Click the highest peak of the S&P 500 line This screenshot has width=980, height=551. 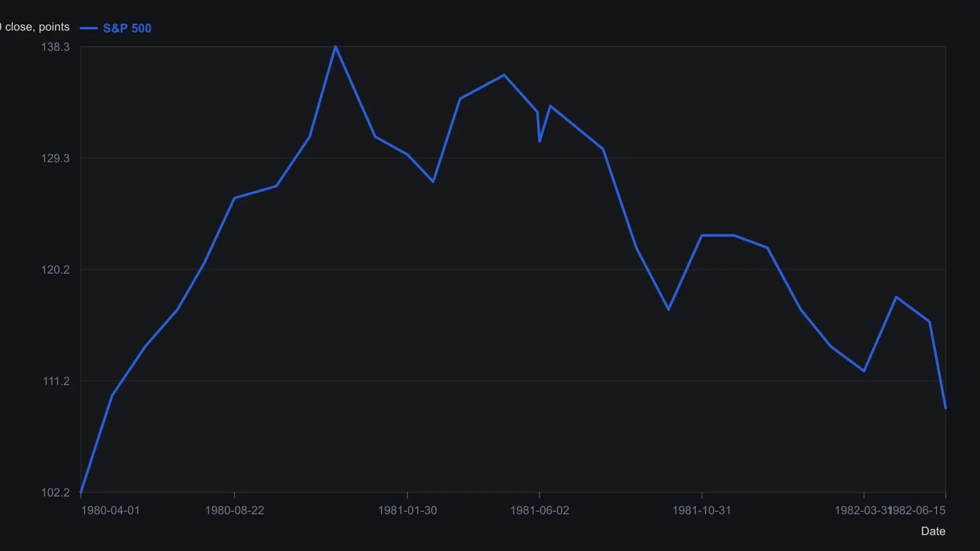[x=335, y=47]
